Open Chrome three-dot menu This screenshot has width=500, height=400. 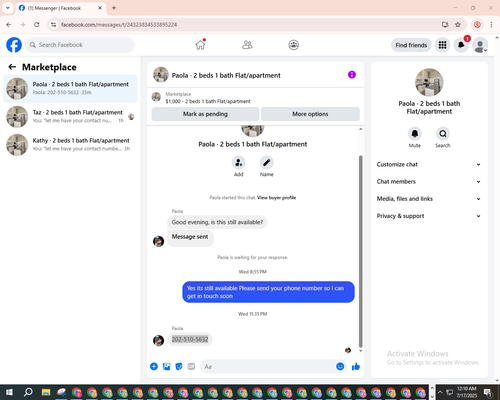(x=491, y=25)
